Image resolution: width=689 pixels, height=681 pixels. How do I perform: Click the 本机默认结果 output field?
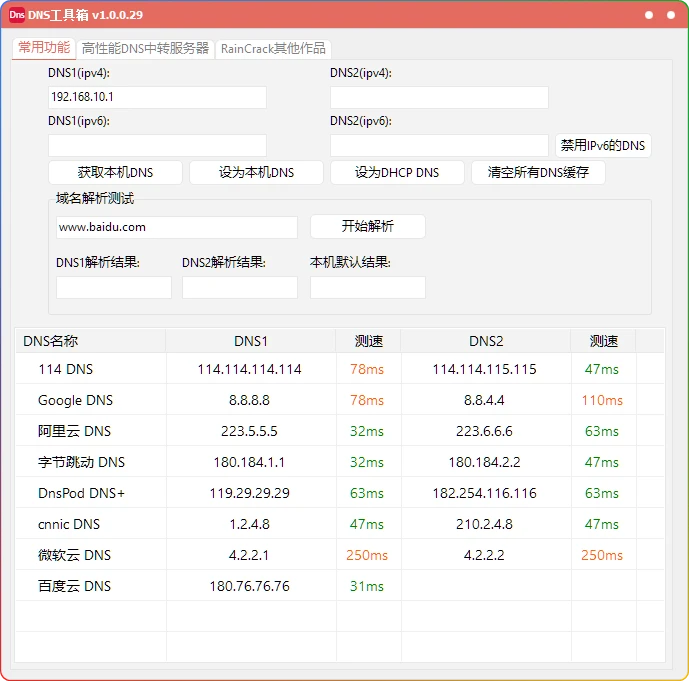(x=368, y=287)
